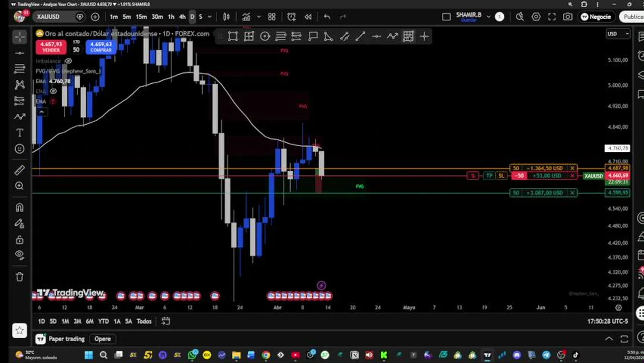Open quick search magnifier icon
This screenshot has width=644, height=363.
520,17
